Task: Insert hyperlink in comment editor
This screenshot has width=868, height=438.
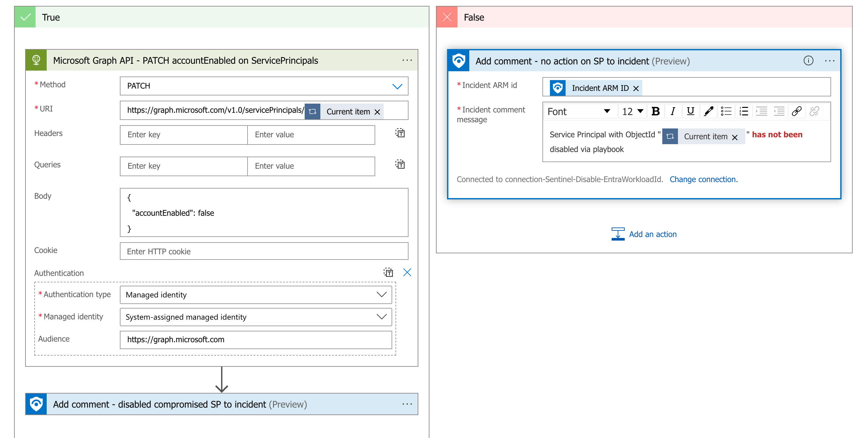Action: pos(796,111)
